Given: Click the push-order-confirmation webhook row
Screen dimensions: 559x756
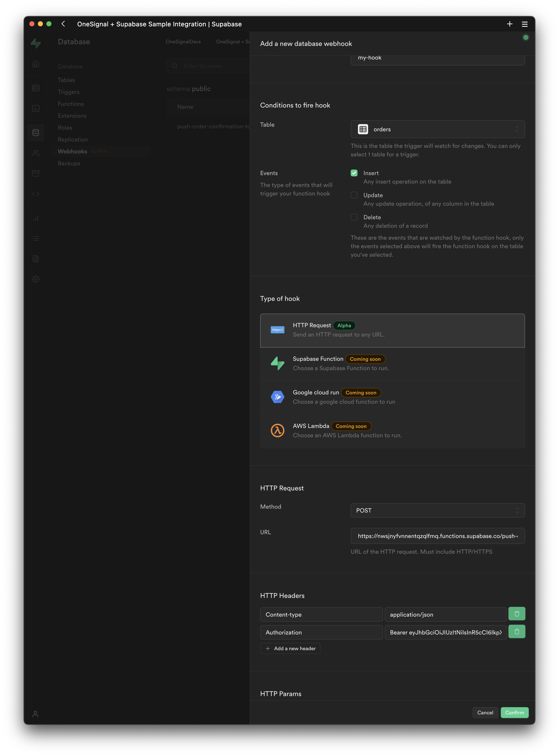Looking at the screenshot, I should coord(208,126).
